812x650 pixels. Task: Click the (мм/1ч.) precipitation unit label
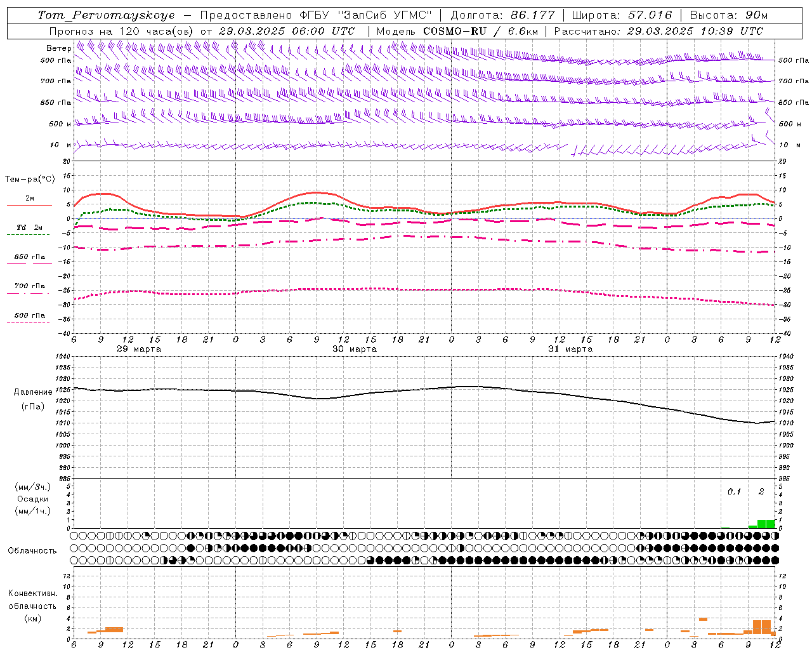[x=32, y=511]
